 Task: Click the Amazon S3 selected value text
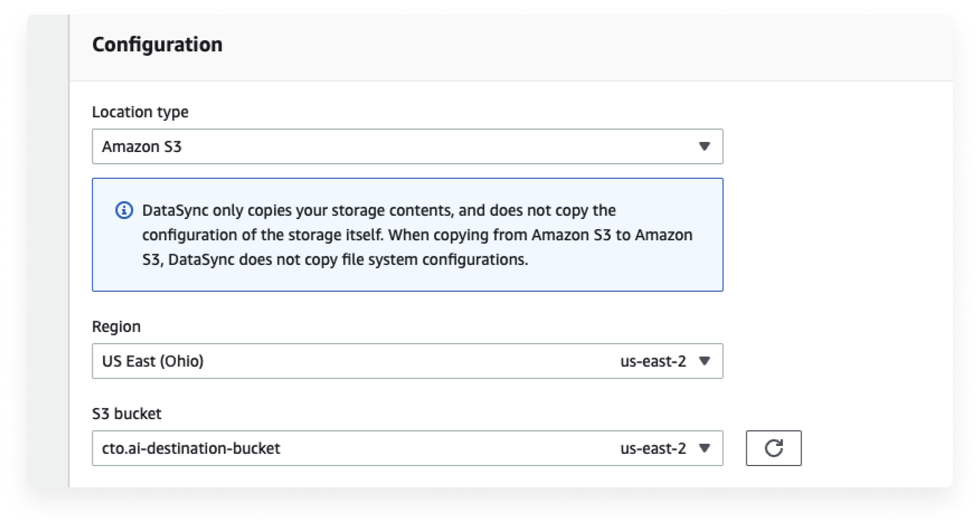(142, 146)
